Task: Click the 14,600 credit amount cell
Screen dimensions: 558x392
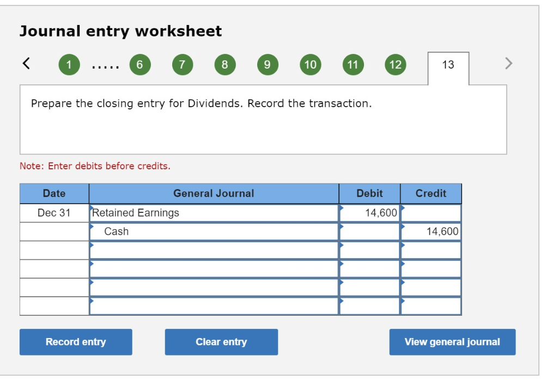Action: point(430,230)
